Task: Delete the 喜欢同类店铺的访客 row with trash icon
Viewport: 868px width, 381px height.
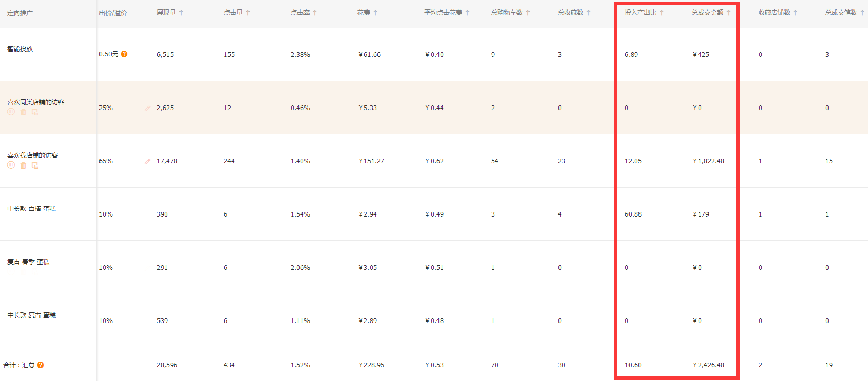Action: [x=23, y=112]
